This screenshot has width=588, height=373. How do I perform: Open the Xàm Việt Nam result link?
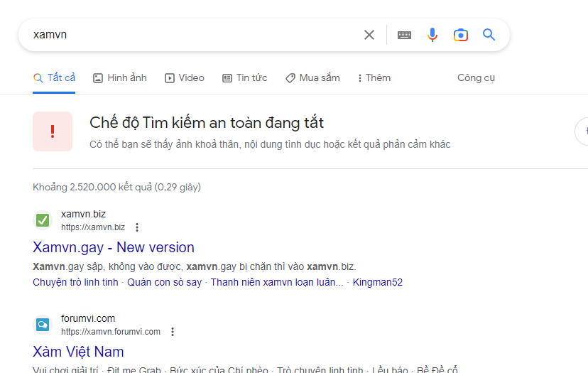78,352
